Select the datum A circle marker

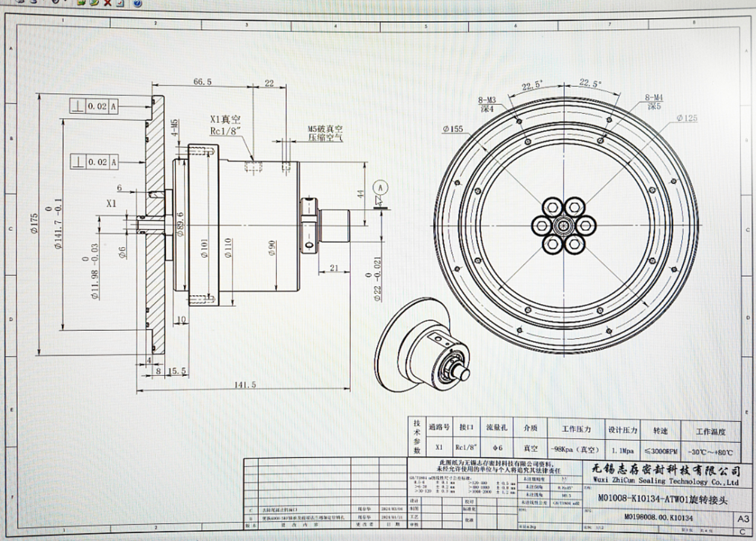coord(380,187)
